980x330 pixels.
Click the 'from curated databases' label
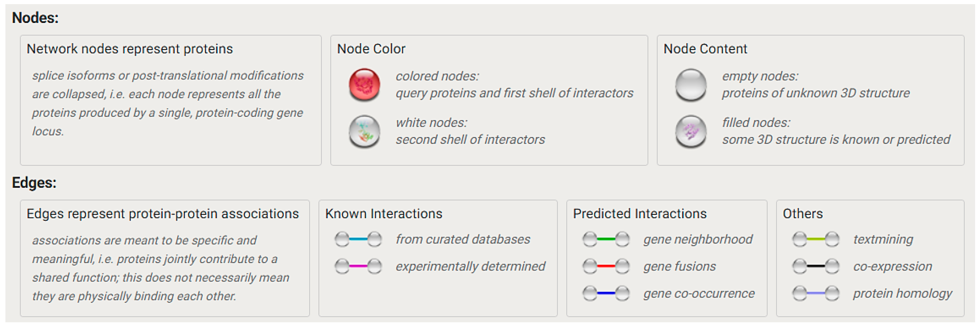(463, 239)
